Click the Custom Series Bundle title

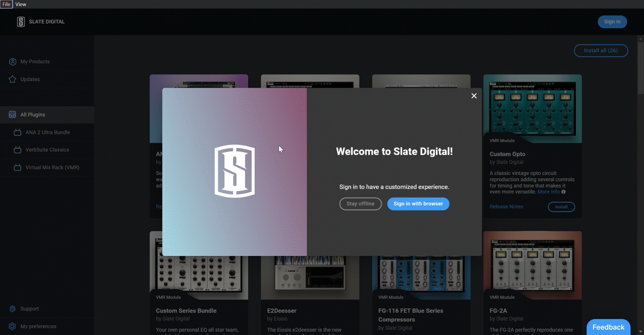[x=186, y=311]
